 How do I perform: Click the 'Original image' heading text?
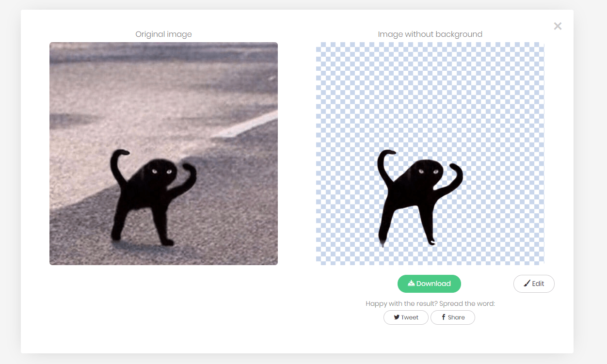coord(163,34)
